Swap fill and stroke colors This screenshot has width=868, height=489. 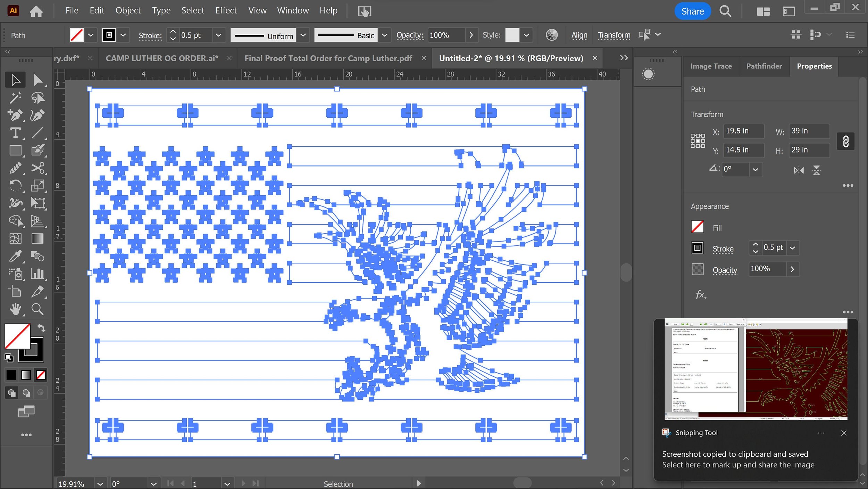coord(41,328)
